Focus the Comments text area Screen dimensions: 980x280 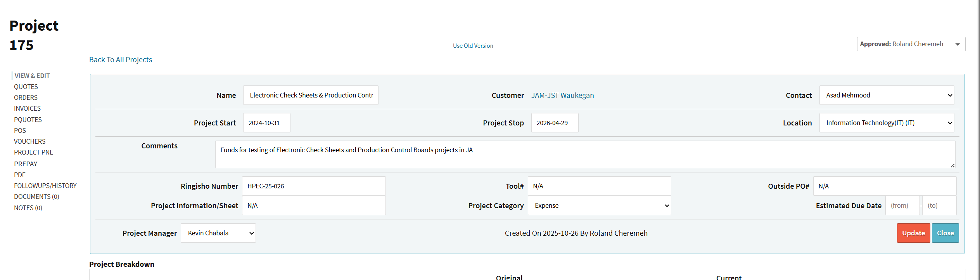pos(584,155)
